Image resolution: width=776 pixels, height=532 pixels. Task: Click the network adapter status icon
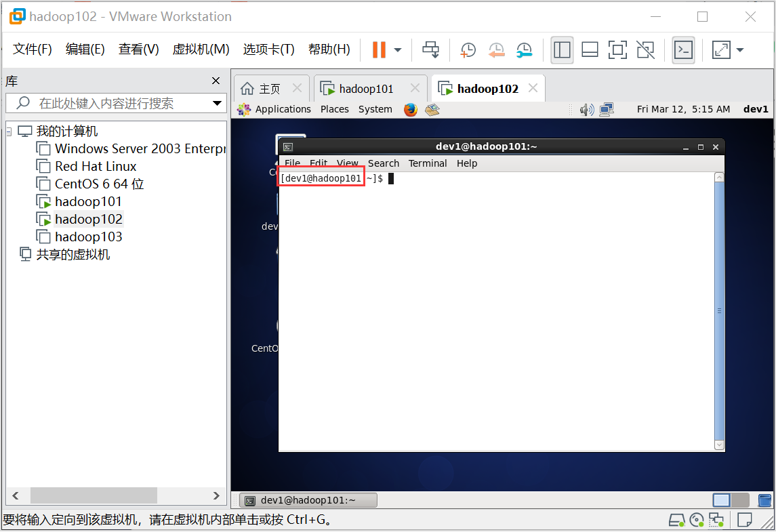click(716, 520)
